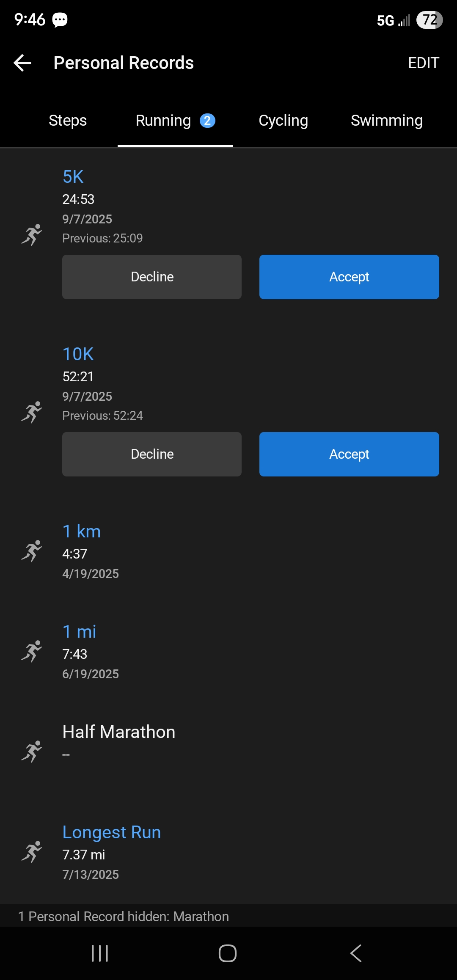Tap the runner icon beside Longest Run
Screen dimensions: 457x980
pos(32,851)
